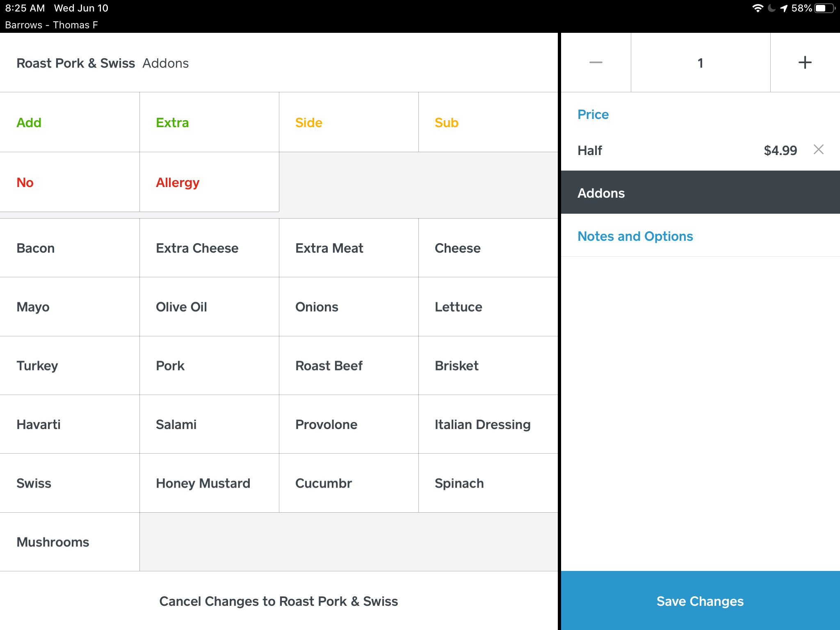Image resolution: width=840 pixels, height=630 pixels.
Task: Open the Price section
Action: pyautogui.click(x=593, y=114)
